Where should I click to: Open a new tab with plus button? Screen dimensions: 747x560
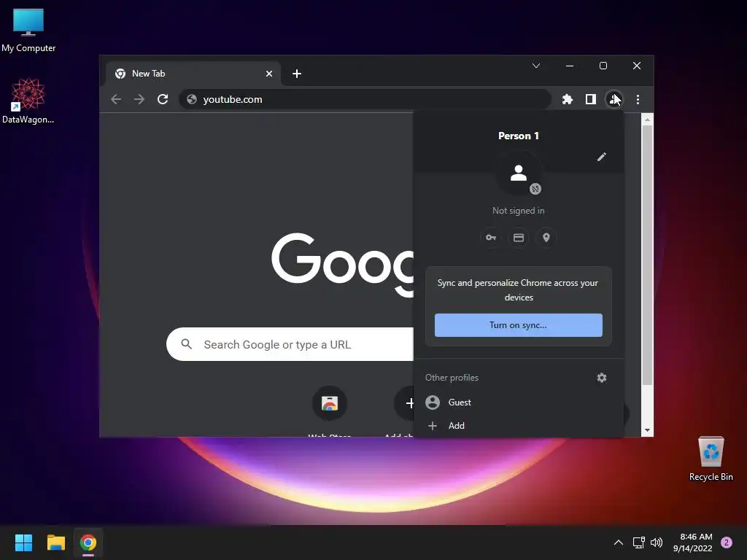(296, 74)
